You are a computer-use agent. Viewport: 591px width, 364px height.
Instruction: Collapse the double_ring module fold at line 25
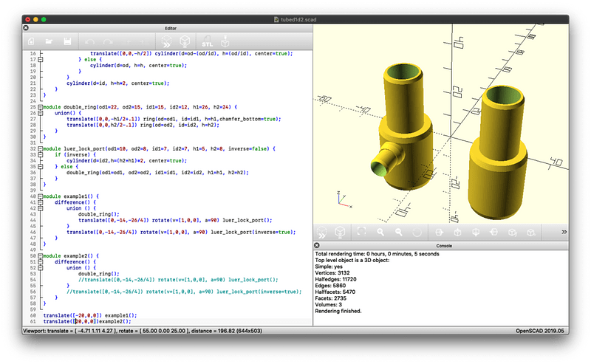pyautogui.click(x=41, y=107)
